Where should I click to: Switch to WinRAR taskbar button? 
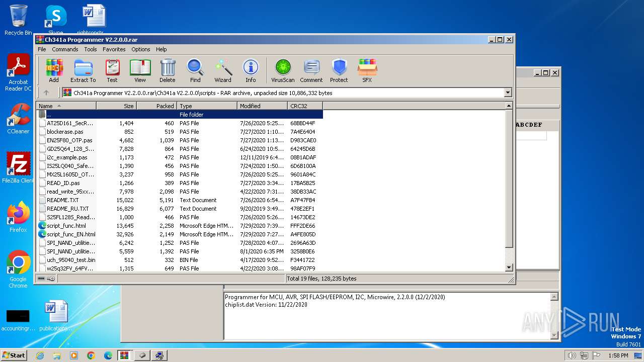[125, 355]
